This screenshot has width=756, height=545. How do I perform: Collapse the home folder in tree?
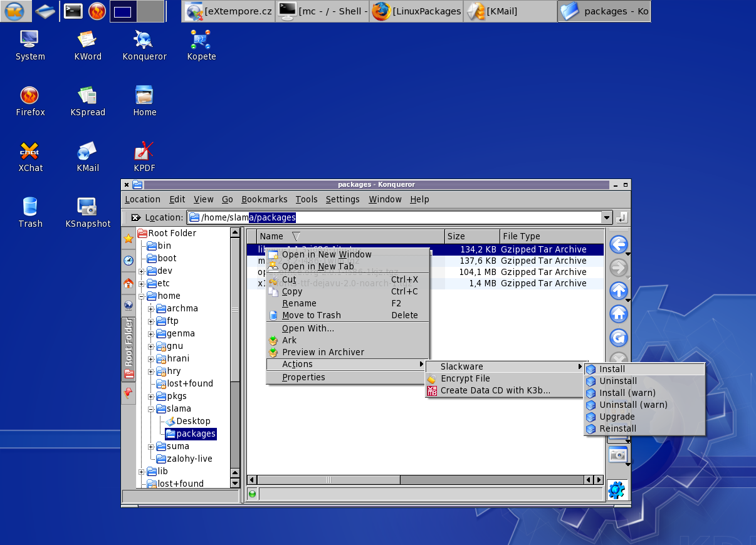point(142,296)
